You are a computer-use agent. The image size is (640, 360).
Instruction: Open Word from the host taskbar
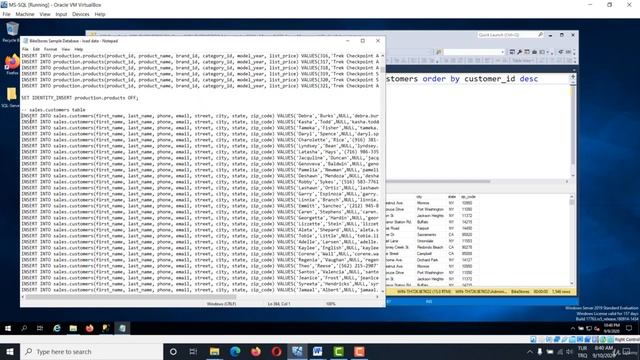(x=318, y=351)
